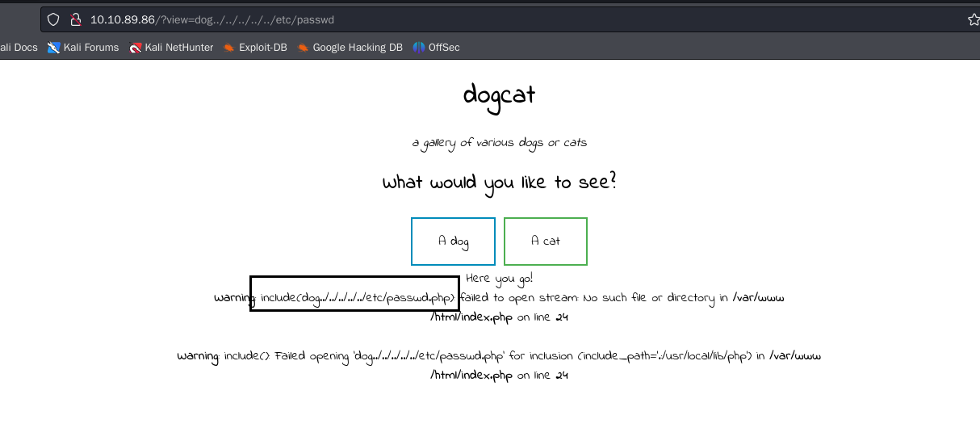Click the "A dog" button

(453, 241)
